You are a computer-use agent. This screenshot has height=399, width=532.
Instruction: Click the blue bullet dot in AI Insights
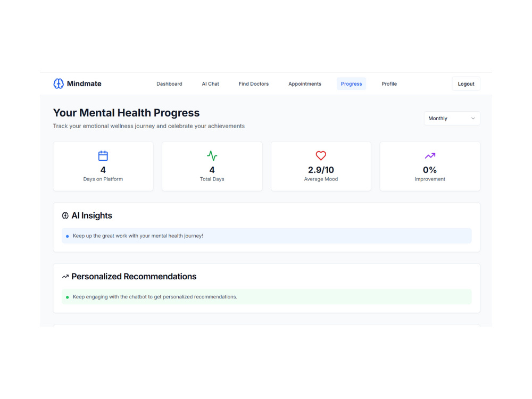pos(67,236)
